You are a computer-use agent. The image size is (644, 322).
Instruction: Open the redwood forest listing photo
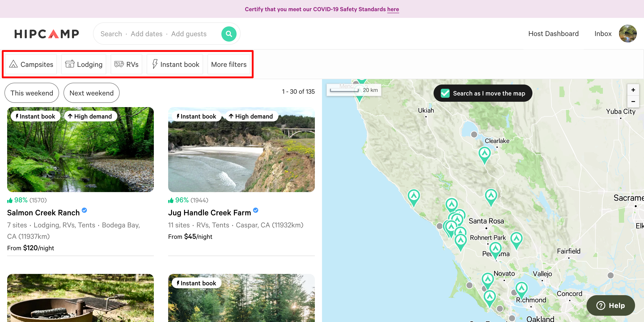pyautogui.click(x=241, y=298)
